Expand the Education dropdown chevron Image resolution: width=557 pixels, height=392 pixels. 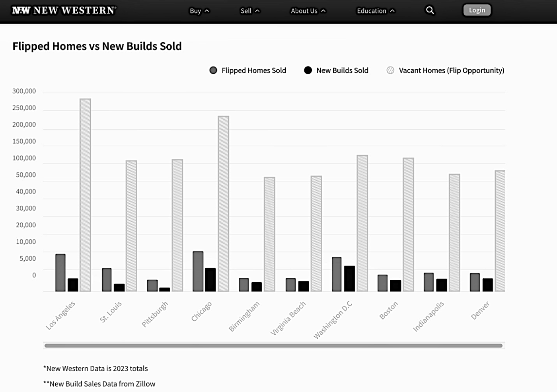(x=393, y=11)
